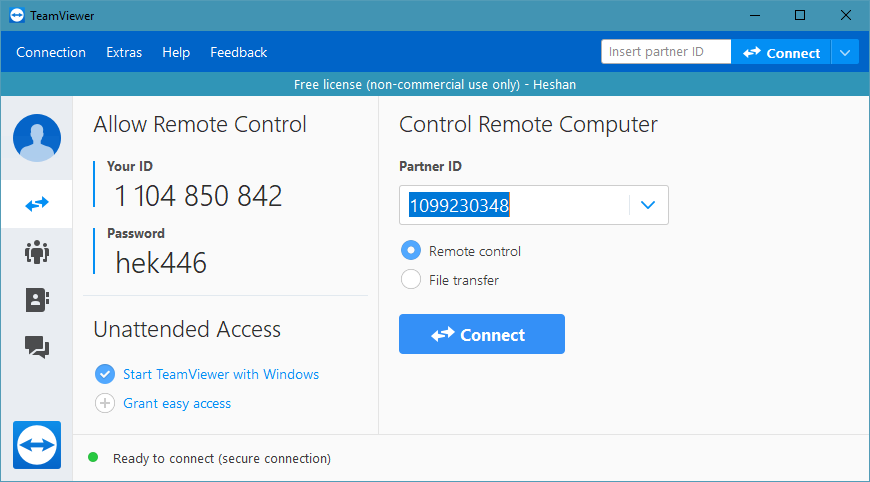Click the TeamViewer logo at sidebar bottom
This screenshot has height=482, width=870.
pos(37,445)
